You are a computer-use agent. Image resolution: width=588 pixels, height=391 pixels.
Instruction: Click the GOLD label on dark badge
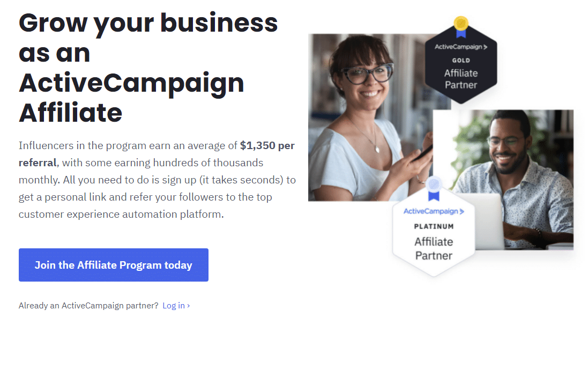461,61
